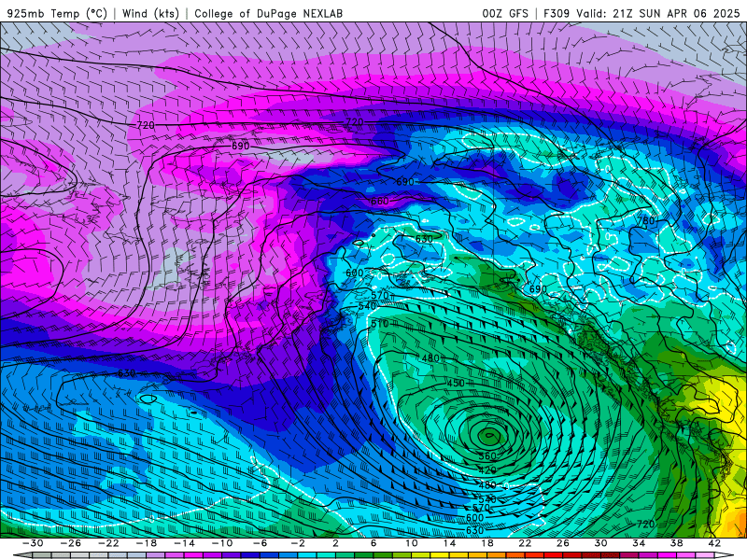Click the 660 contour label

(x=380, y=202)
